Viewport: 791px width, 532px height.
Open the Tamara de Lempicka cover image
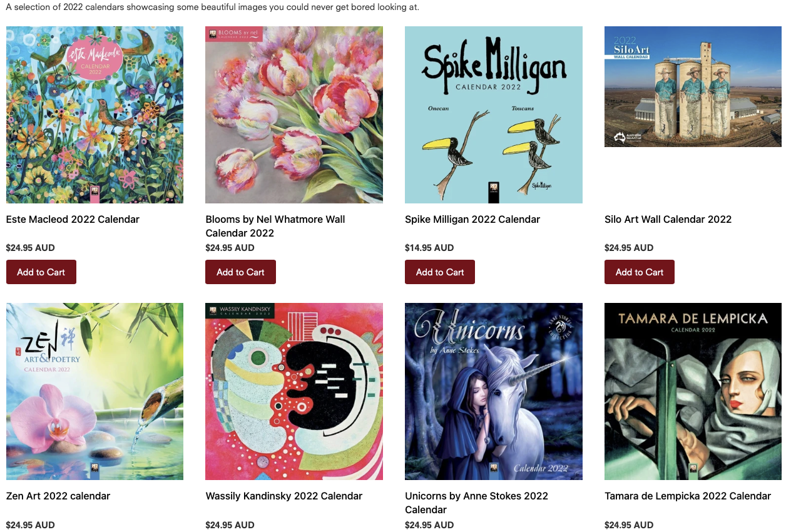click(693, 391)
